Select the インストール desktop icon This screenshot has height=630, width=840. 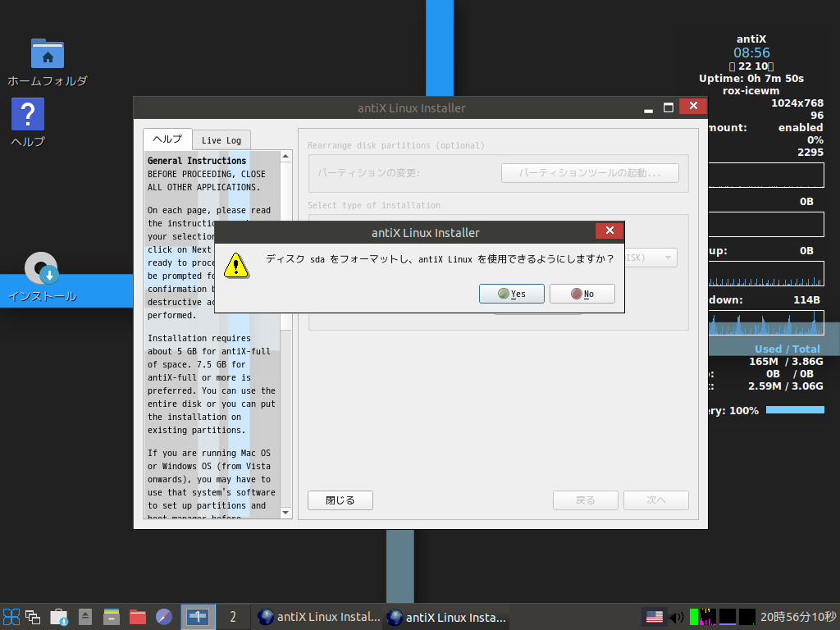coord(42,279)
